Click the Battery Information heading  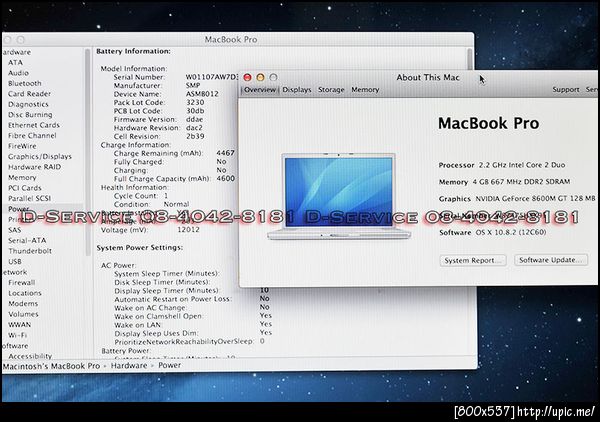point(133,51)
